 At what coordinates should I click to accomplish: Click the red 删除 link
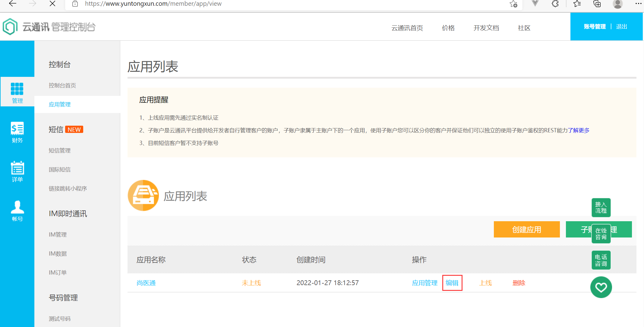[519, 283]
